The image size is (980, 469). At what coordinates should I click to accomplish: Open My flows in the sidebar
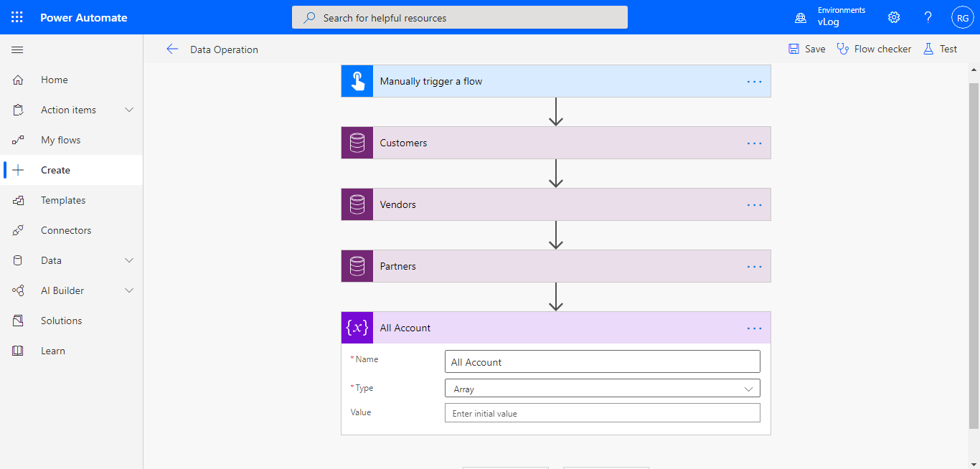click(72, 140)
